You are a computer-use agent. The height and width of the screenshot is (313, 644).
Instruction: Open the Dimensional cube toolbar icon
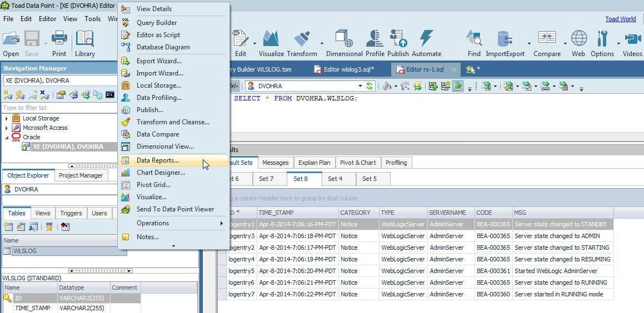click(344, 39)
